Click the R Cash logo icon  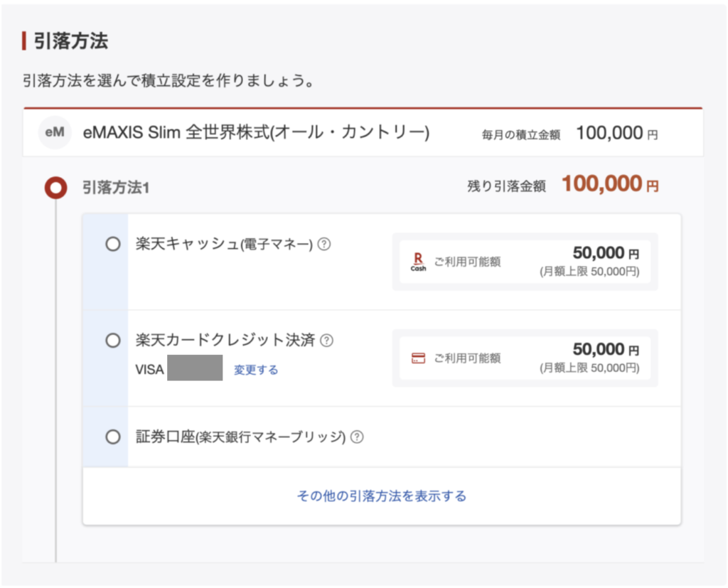click(418, 262)
